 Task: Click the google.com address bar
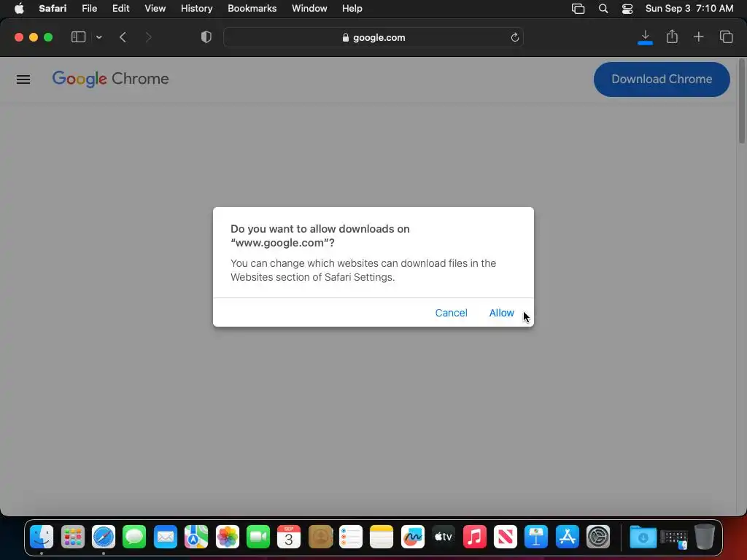pyautogui.click(x=373, y=37)
